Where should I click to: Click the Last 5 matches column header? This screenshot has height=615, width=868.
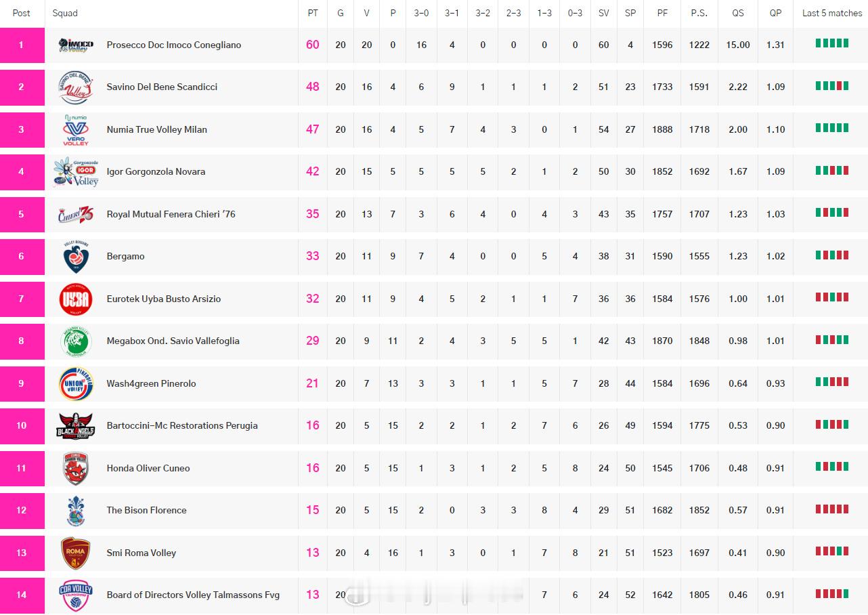click(832, 13)
